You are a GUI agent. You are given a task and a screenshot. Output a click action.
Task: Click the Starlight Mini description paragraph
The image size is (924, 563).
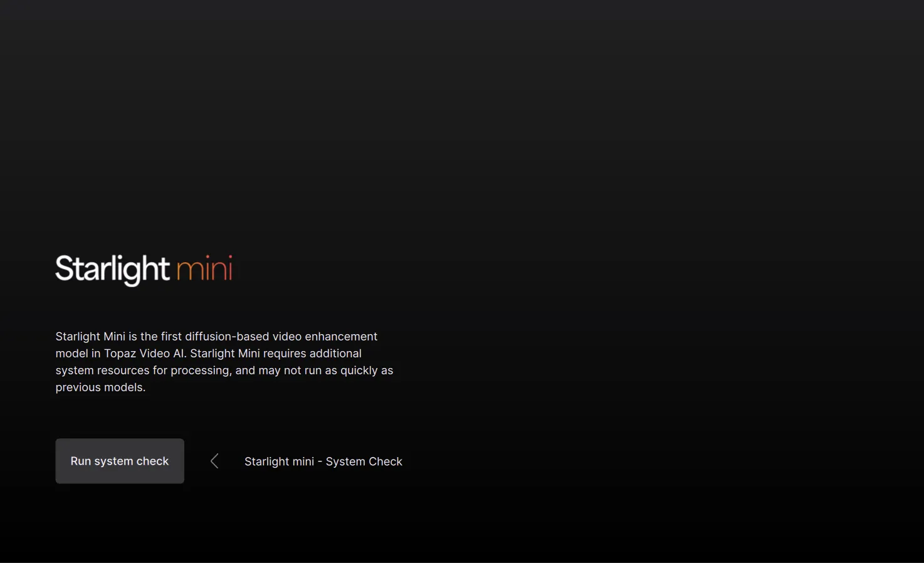(224, 362)
